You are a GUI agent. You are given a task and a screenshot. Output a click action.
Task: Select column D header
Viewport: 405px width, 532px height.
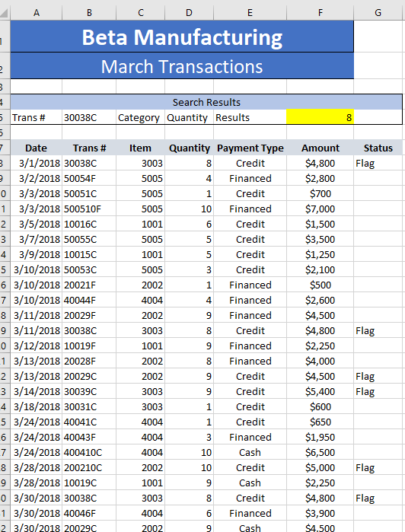[189, 13]
